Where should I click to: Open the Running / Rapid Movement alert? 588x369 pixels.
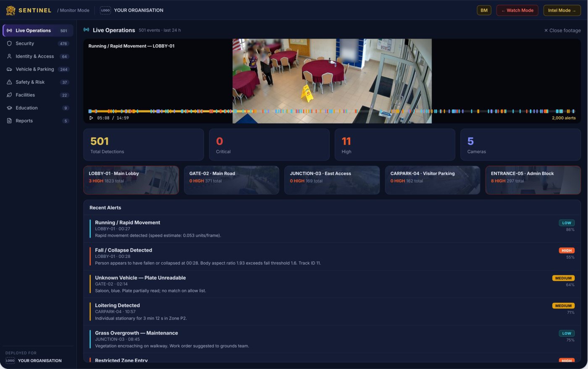click(x=332, y=229)
